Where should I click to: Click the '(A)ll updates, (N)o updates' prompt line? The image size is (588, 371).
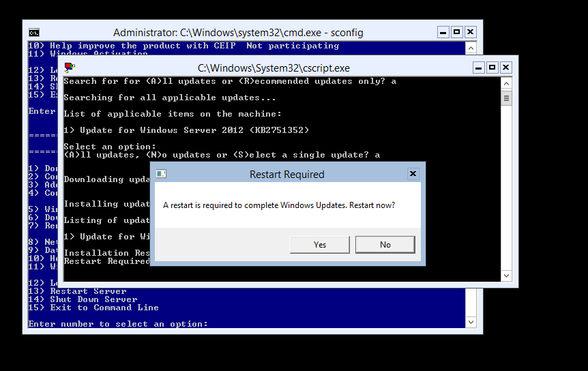[x=222, y=155]
